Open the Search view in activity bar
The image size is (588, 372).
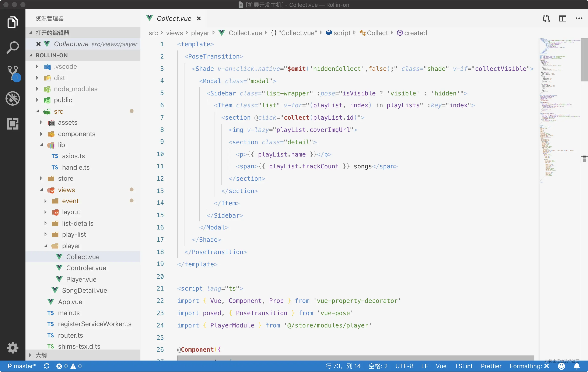(13, 47)
